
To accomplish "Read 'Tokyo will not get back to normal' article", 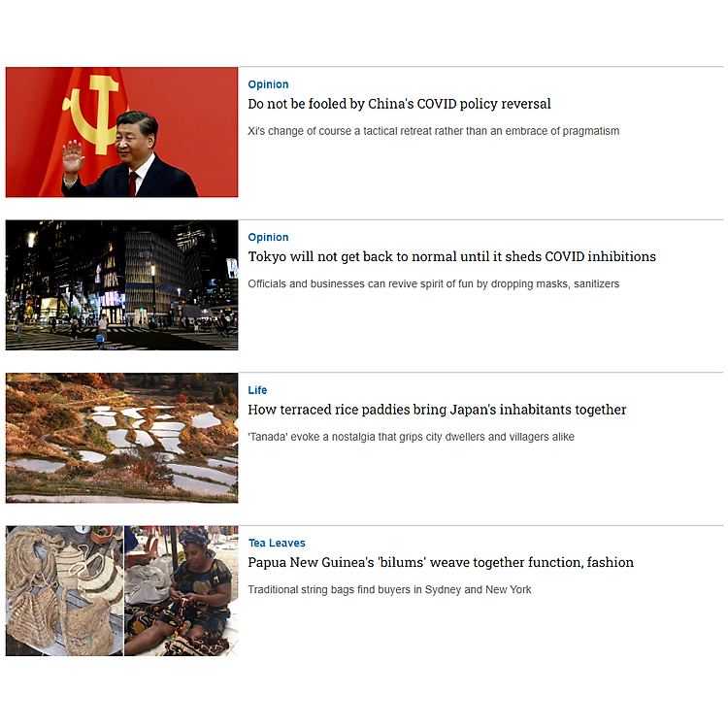I will [x=451, y=257].
